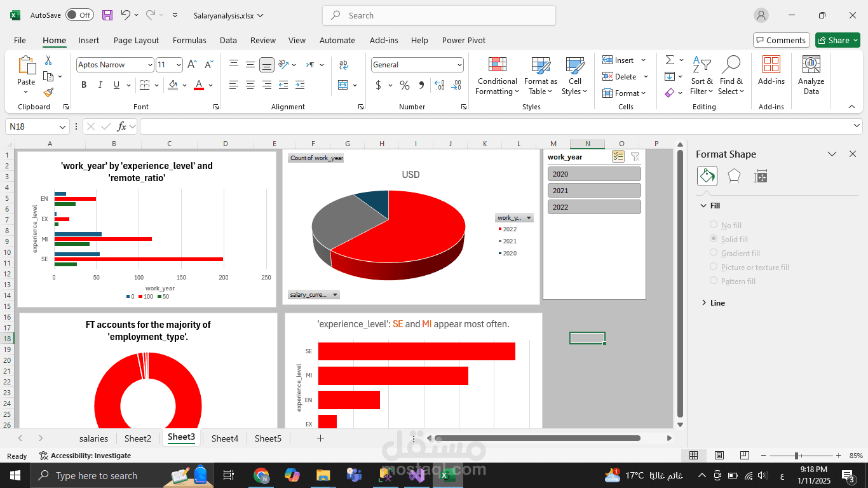
Task: Switch to Normal view in status bar
Action: point(694,456)
